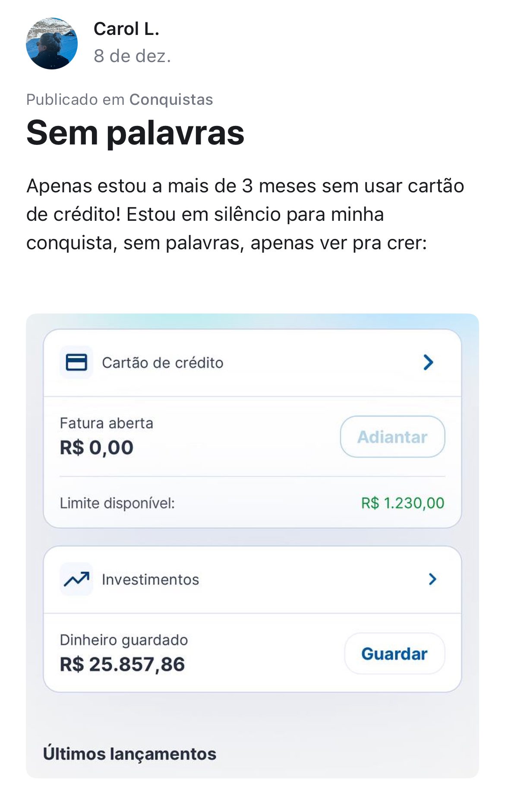Viewport: 505px width, 812px height.
Task: Tap the Cartão de crédito label
Action: [162, 363]
